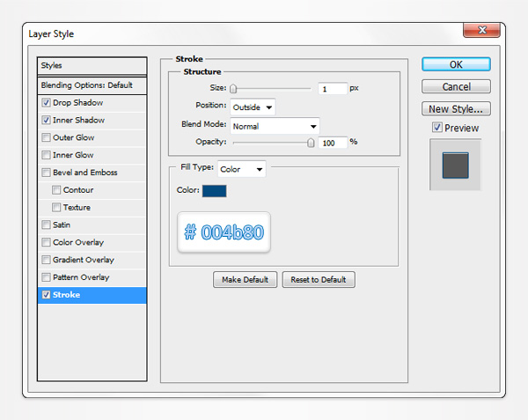The height and width of the screenshot is (420, 528).
Task: Enable the Outer Glow checkbox
Action: [46, 137]
